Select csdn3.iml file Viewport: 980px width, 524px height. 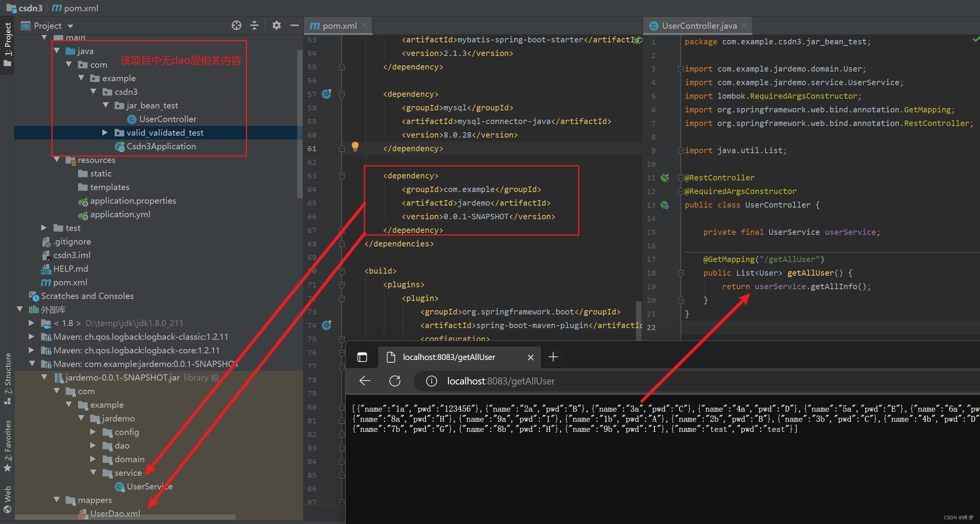click(66, 255)
